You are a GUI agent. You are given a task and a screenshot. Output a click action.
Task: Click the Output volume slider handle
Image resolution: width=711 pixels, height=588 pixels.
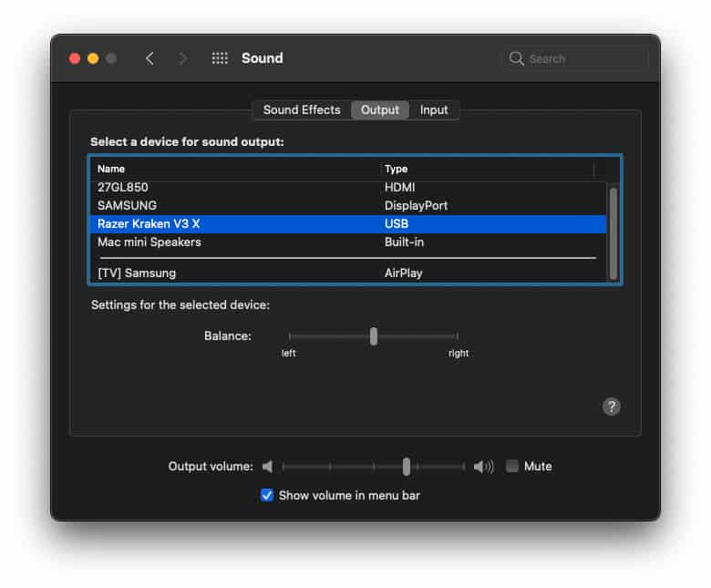(x=407, y=467)
